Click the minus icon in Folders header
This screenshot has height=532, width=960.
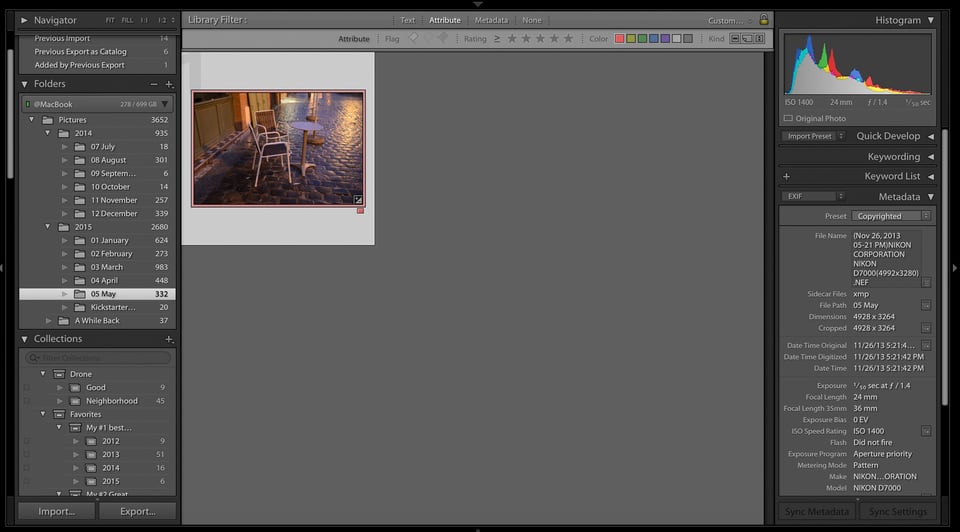click(x=154, y=84)
